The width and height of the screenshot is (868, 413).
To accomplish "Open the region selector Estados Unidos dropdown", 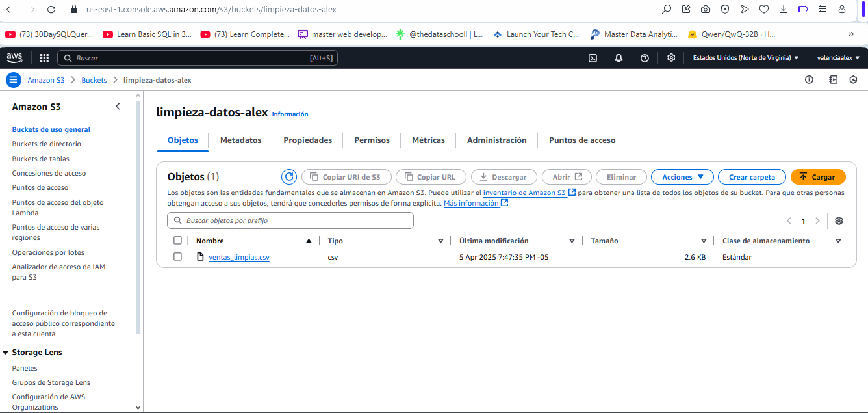I will tap(746, 58).
